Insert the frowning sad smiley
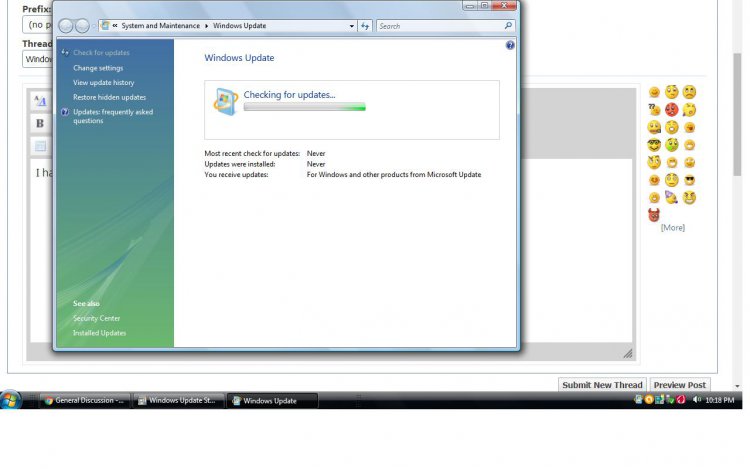 point(689,92)
